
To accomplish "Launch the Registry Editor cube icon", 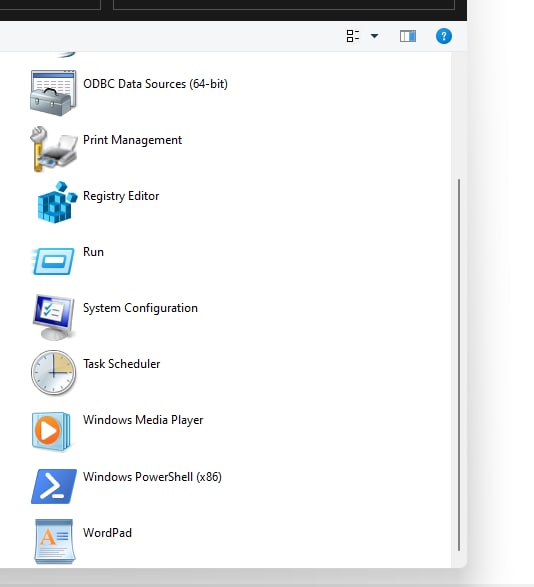I will coord(57,203).
